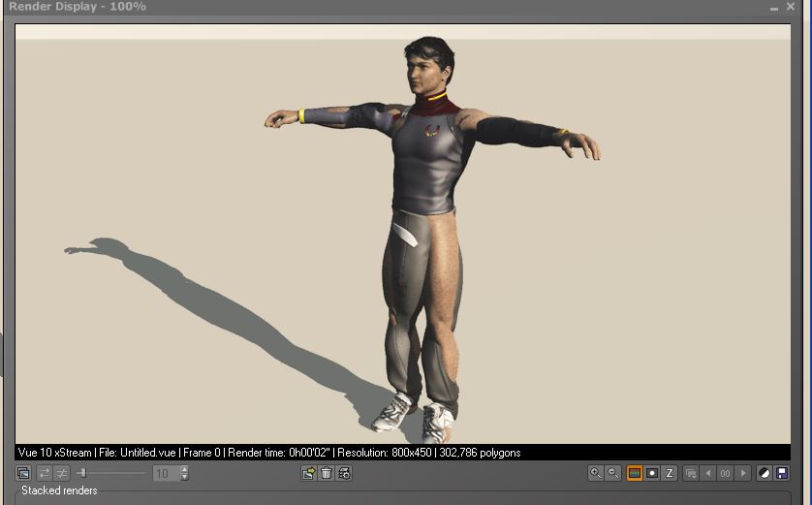812x505 pixels.
Task: Click the rendered character image
Action: (x=431, y=238)
